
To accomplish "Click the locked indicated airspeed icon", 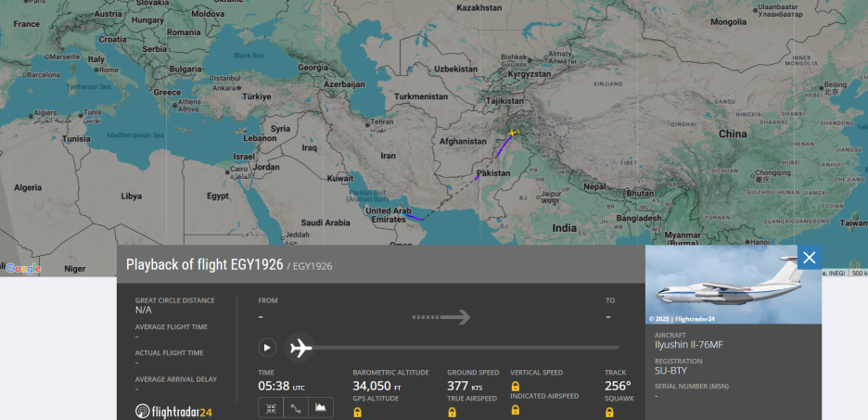I will tap(515, 410).
